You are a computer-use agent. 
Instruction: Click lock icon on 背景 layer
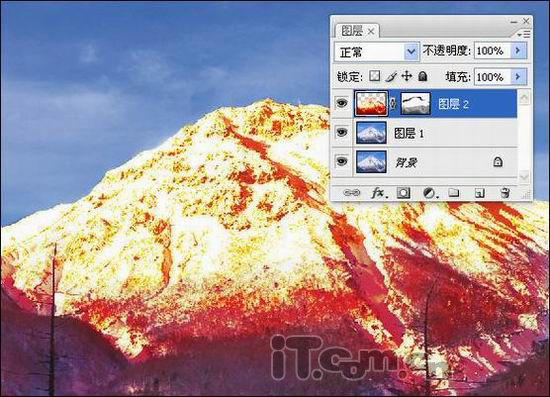tap(497, 162)
